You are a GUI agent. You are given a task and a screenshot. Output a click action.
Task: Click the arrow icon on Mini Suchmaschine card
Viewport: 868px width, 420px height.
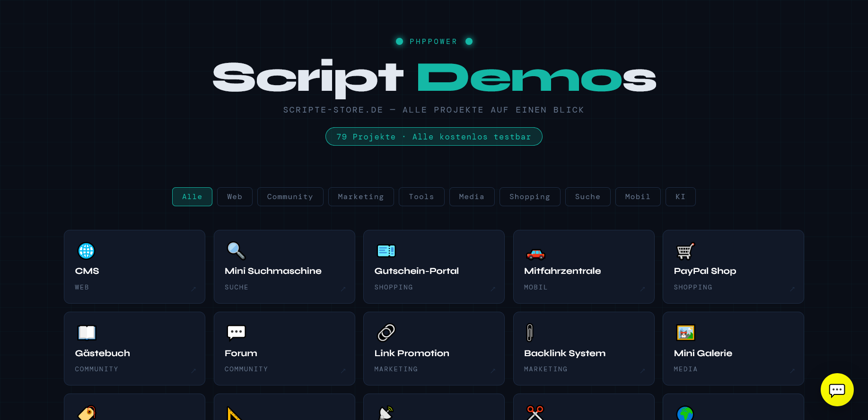(x=343, y=289)
